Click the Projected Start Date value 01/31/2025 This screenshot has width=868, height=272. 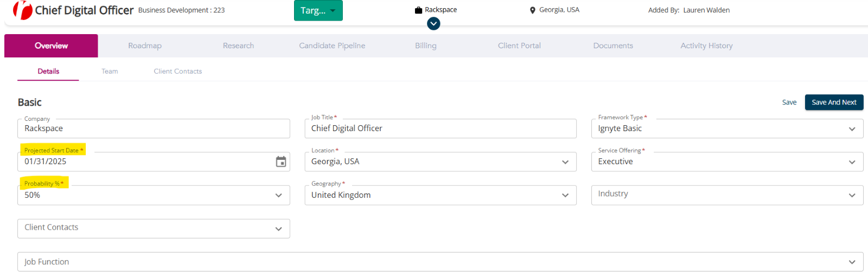pyautogui.click(x=46, y=161)
